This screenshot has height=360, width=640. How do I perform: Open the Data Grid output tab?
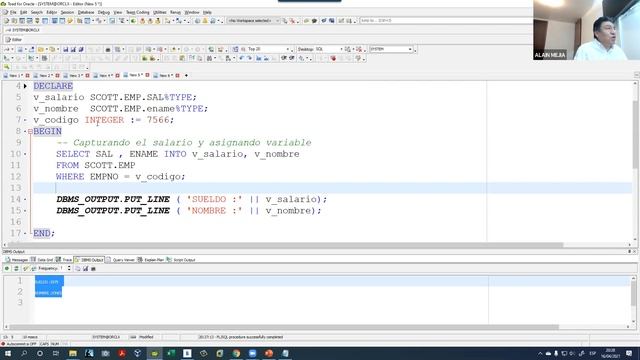click(x=42, y=260)
